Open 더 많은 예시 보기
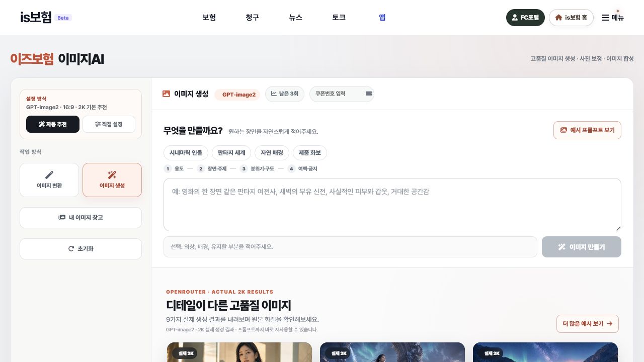 click(x=588, y=324)
